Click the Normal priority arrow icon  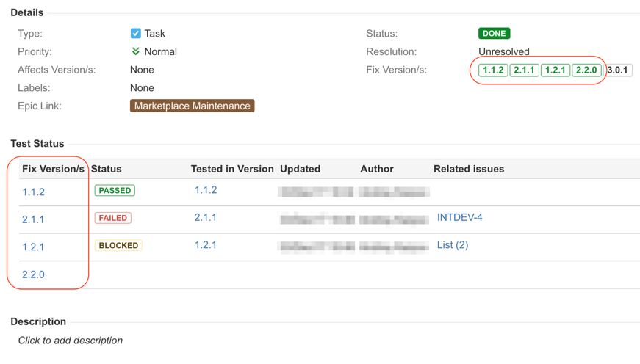click(x=135, y=51)
